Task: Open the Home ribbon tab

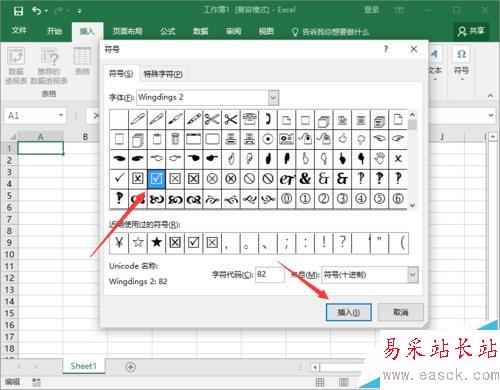Action: [x=54, y=31]
